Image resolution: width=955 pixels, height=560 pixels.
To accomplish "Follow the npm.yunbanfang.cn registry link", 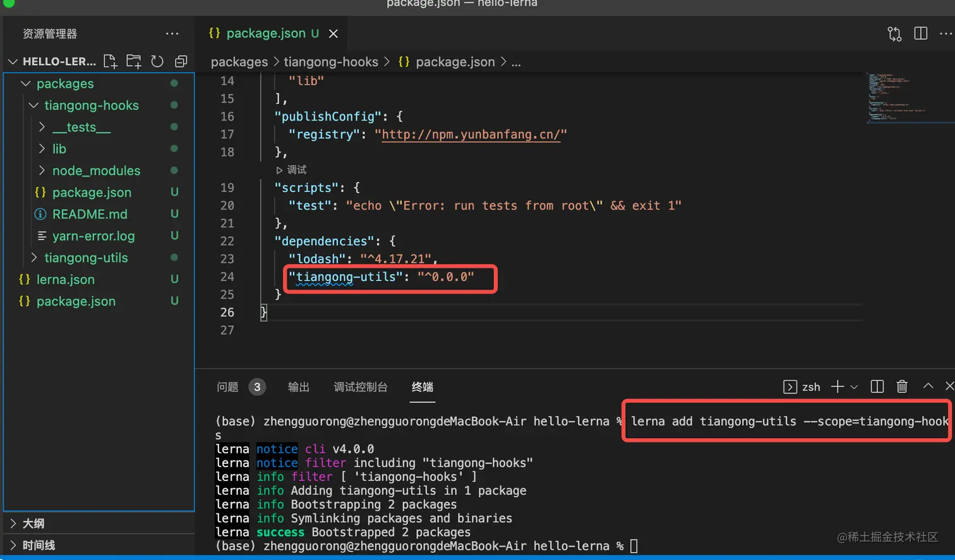I will pos(471,134).
